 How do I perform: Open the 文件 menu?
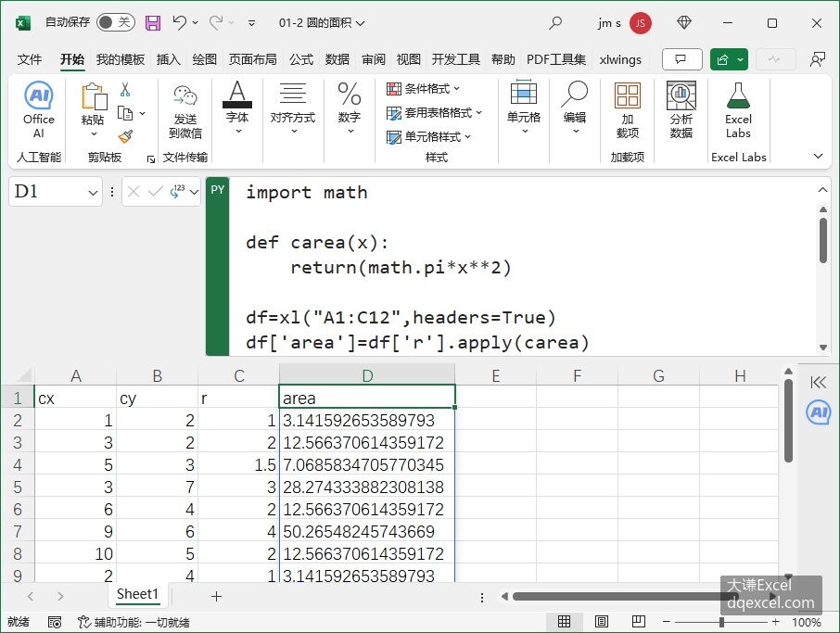pos(30,59)
